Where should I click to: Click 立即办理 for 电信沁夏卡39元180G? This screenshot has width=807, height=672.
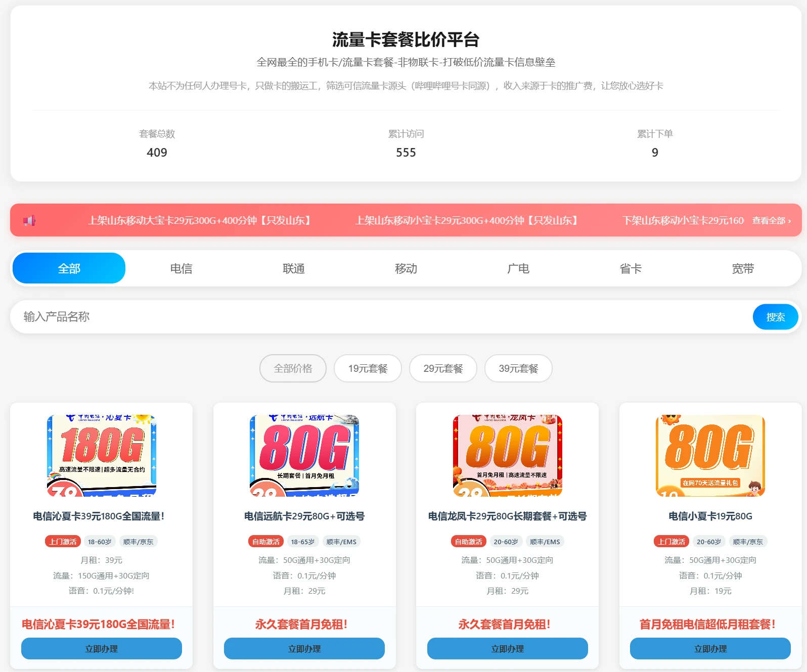pyautogui.click(x=102, y=648)
